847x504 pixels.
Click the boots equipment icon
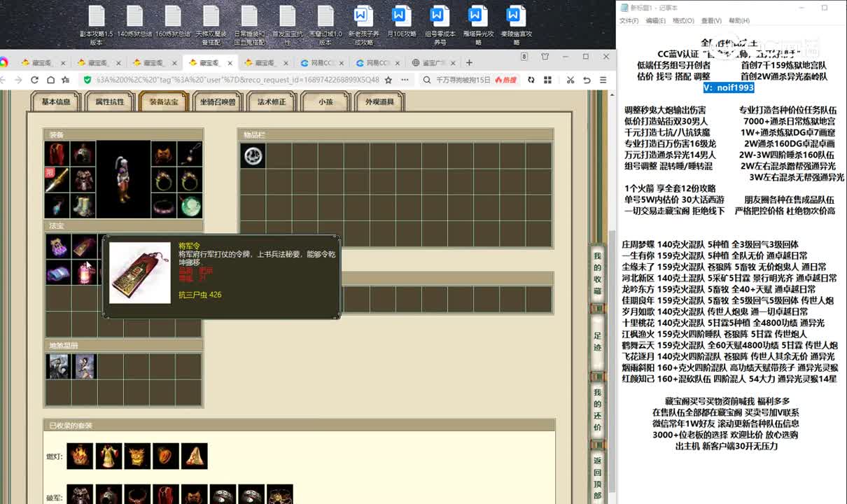[x=83, y=205]
